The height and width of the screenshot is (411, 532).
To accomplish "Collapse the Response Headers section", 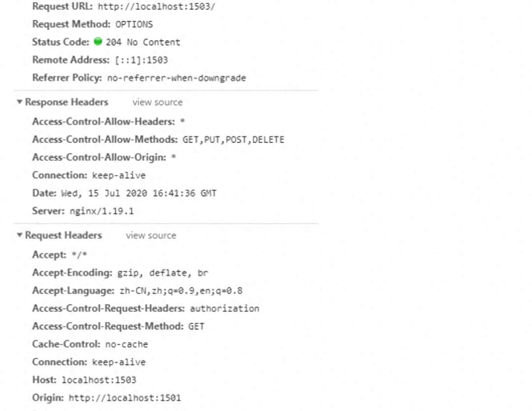I will tap(19, 102).
